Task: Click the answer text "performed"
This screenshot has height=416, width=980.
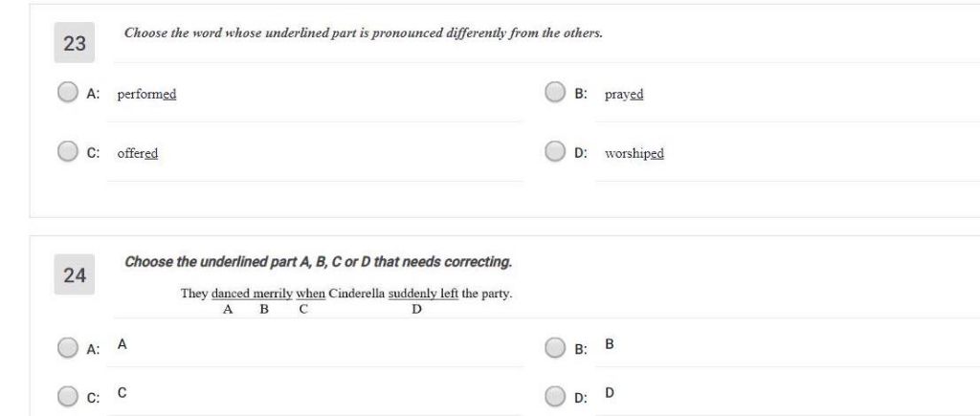Action: pyautogui.click(x=146, y=95)
